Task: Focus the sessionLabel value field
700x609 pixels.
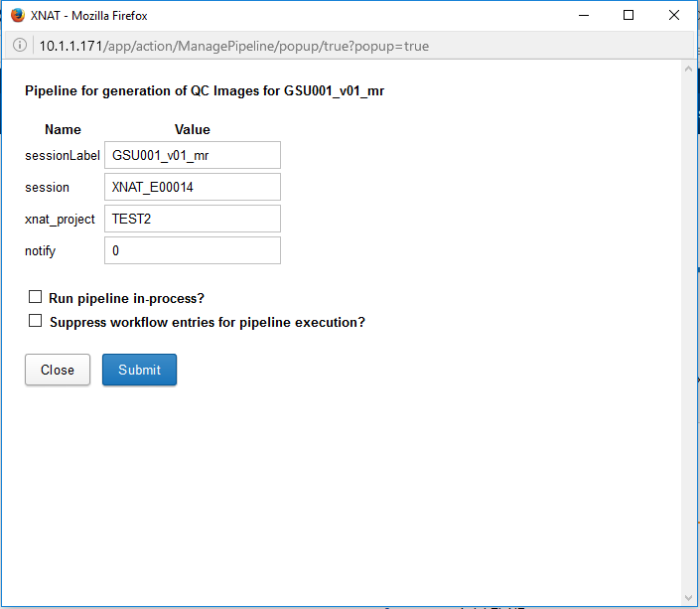Action: point(192,155)
